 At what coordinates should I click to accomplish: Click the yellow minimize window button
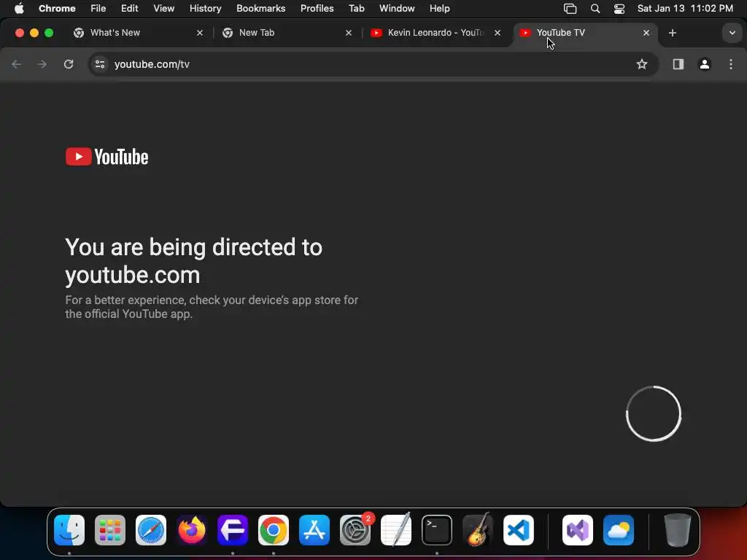(x=34, y=33)
